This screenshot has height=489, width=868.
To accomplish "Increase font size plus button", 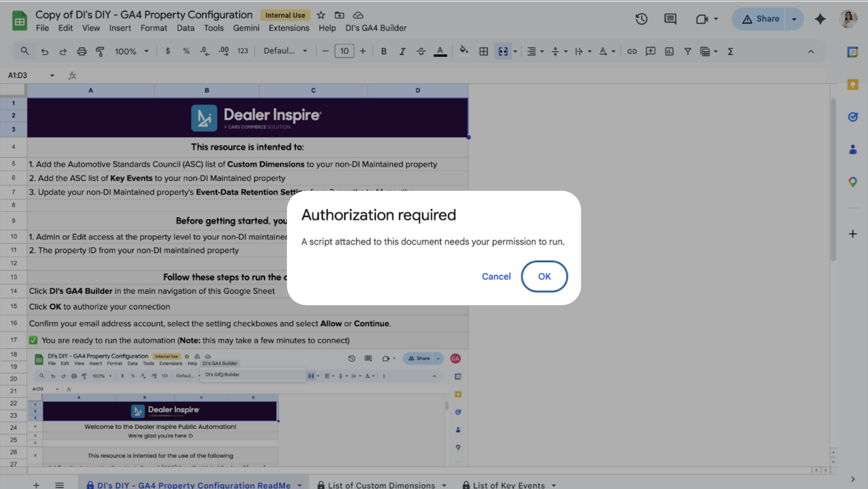I will click(x=363, y=51).
